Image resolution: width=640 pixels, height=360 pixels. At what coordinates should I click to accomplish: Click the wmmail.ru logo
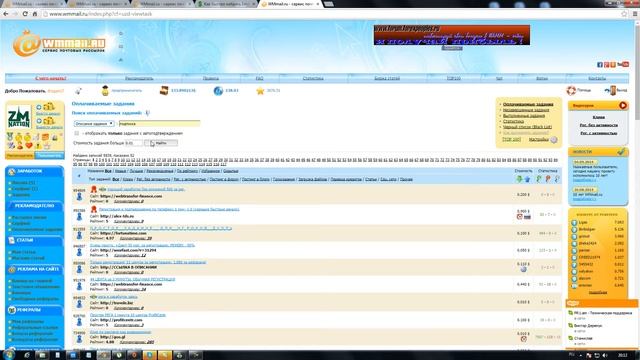pyautogui.click(x=60, y=44)
